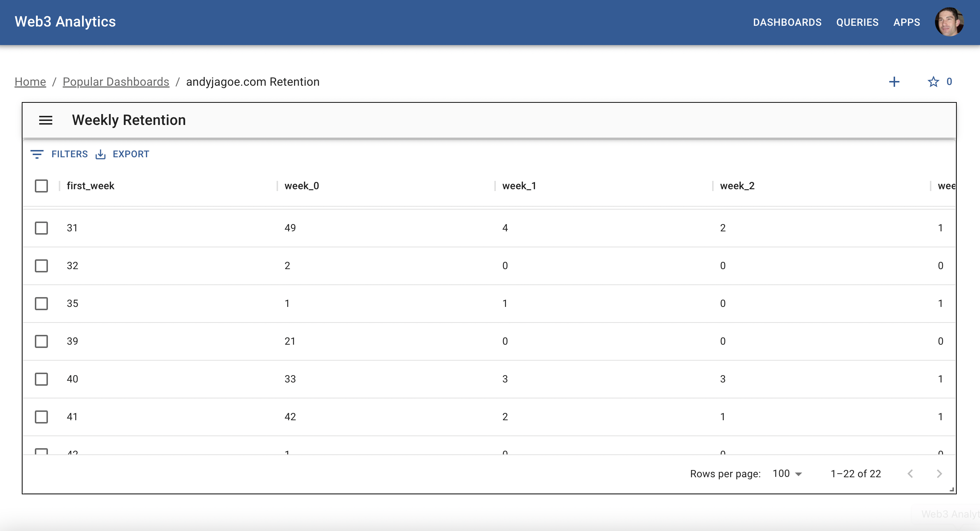Click the andyjagoe.com Retention breadcrumb text
Screen dimensions: 980x531
click(x=253, y=81)
